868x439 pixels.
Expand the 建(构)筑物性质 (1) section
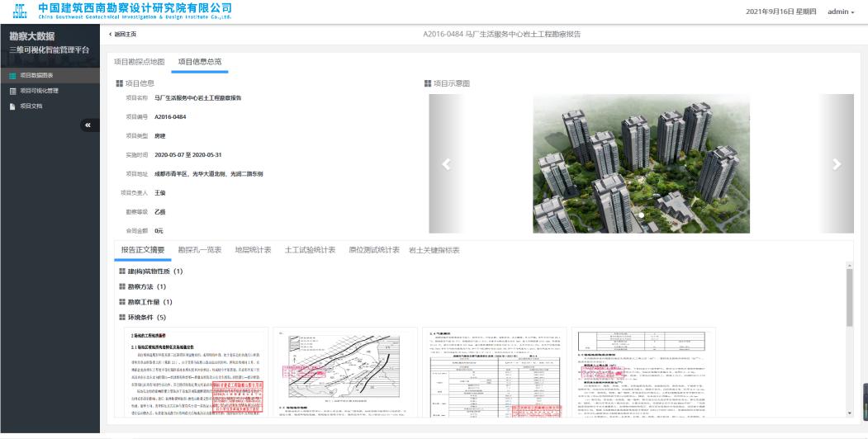coord(150,271)
